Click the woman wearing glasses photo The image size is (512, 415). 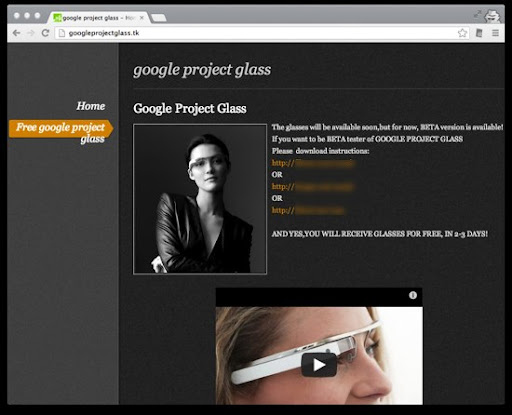click(200, 199)
